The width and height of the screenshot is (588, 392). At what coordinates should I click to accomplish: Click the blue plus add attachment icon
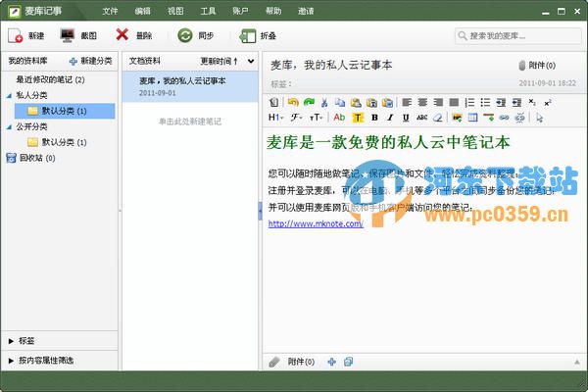(x=331, y=362)
